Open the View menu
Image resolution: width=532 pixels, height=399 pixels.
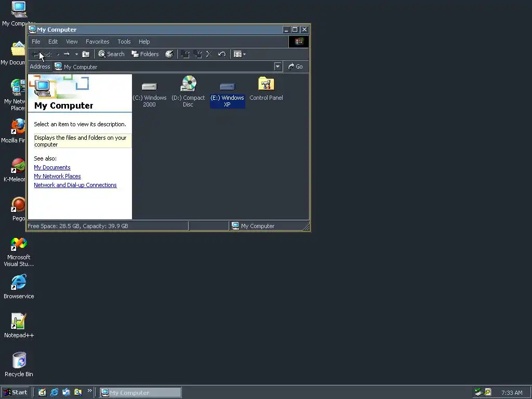[x=72, y=42]
